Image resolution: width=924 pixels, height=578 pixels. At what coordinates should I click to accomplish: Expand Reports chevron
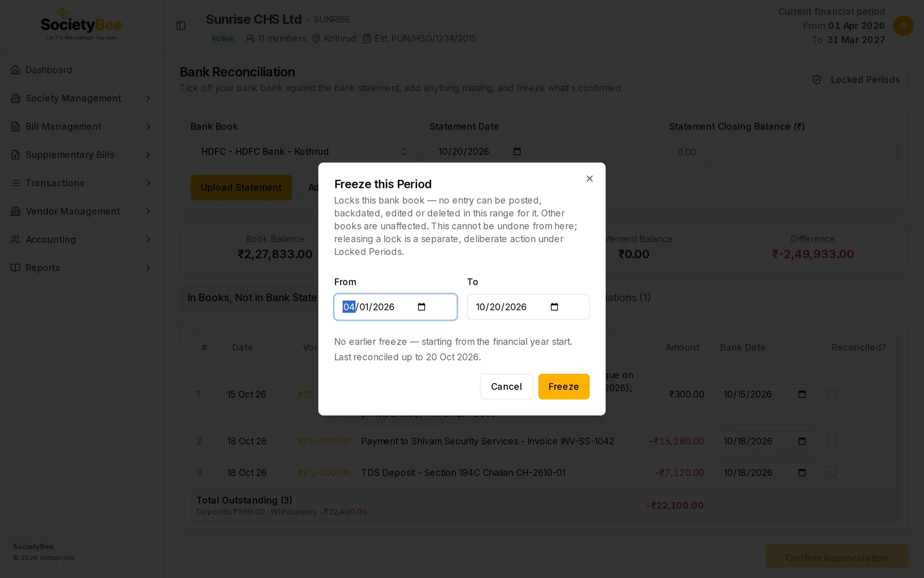148,268
